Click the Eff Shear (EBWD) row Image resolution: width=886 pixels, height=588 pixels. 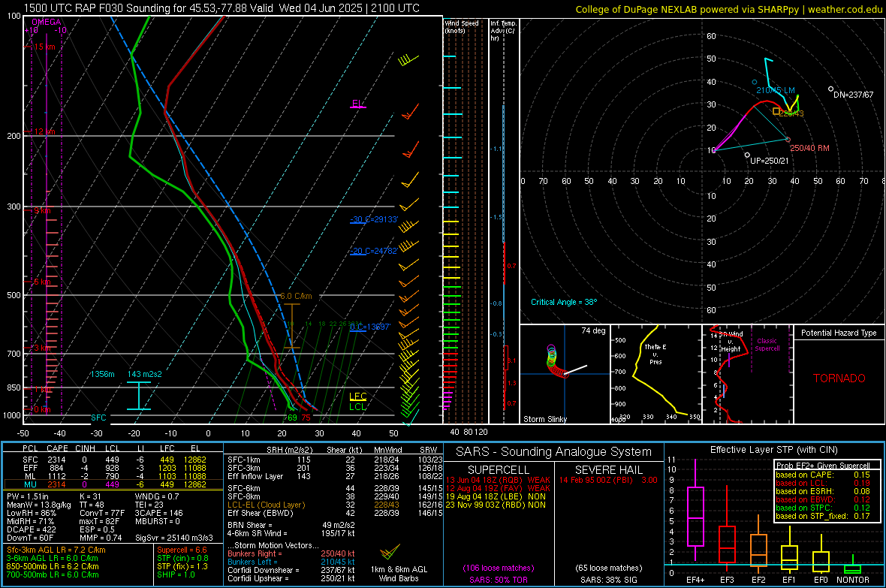pyautogui.click(x=335, y=514)
